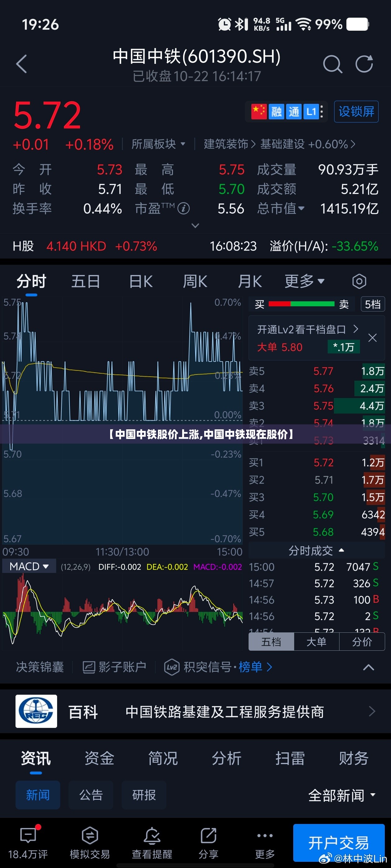
Task: Tap the China Railway company logo
Action: (x=36, y=711)
